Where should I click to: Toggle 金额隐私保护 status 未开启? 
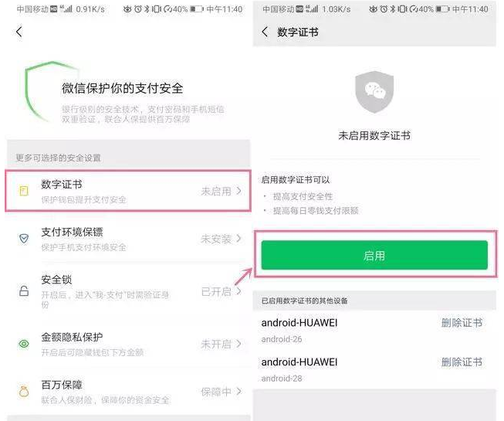click(216, 344)
